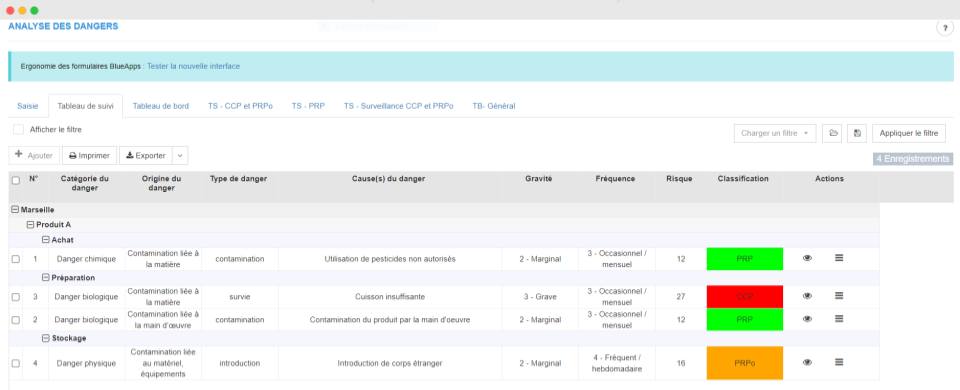The width and height of the screenshot is (960, 390).
Task: View record 2 main d'oeuvre contamination
Action: coord(807,319)
